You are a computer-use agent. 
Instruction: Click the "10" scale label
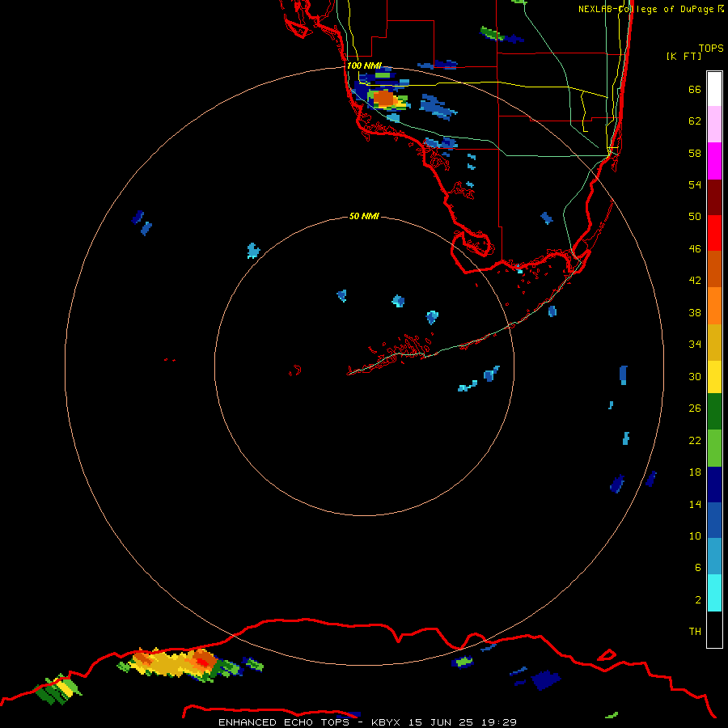(x=695, y=536)
